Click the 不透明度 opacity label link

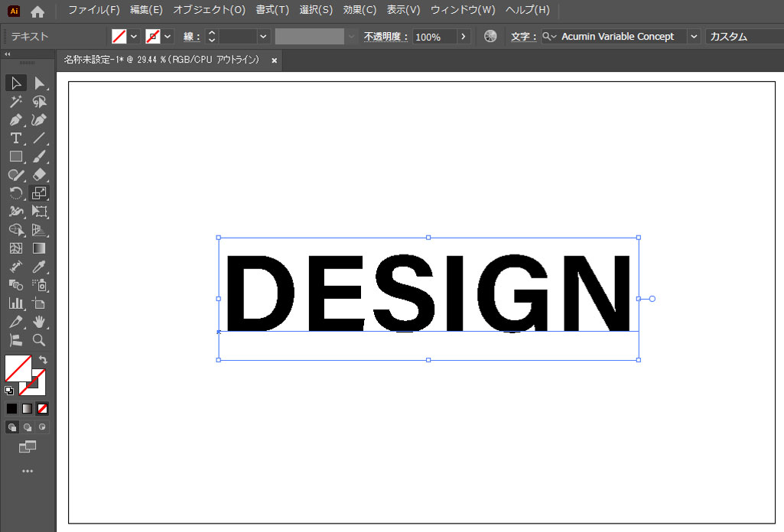pos(385,37)
